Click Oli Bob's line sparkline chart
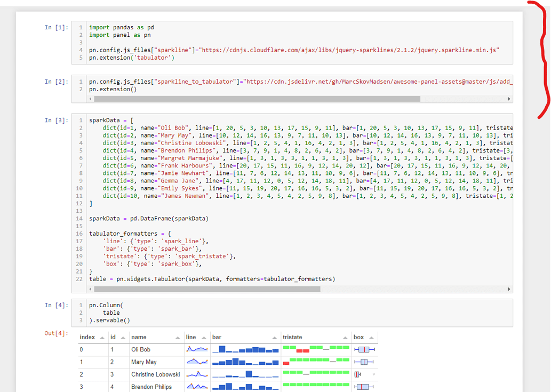Image resolution: width=551 pixels, height=392 pixels. pos(197,349)
